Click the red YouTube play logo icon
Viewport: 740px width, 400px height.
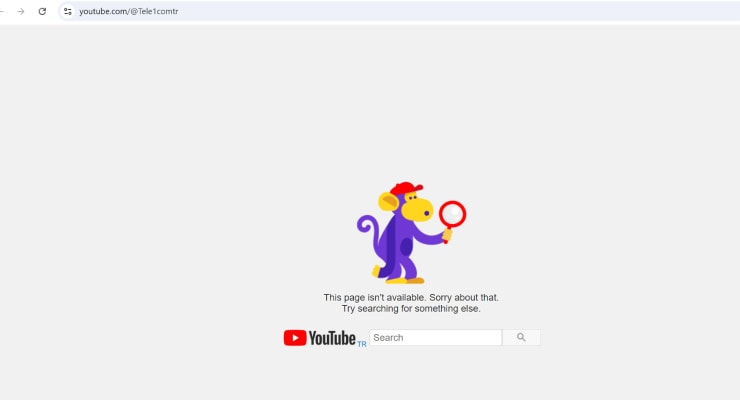click(x=294, y=338)
